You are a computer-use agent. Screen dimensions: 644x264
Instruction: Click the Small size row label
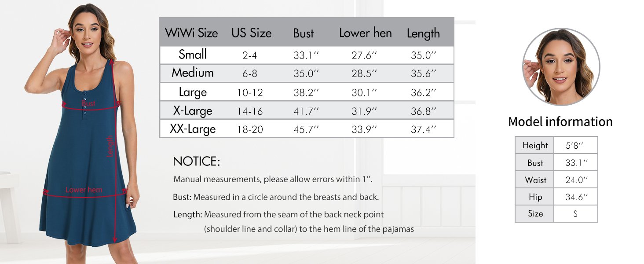[193, 55]
